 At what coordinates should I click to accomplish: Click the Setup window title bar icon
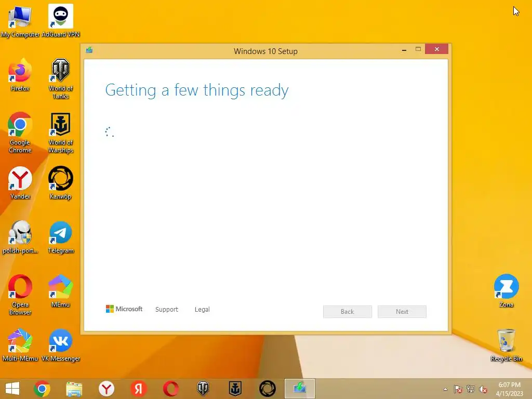tap(89, 50)
